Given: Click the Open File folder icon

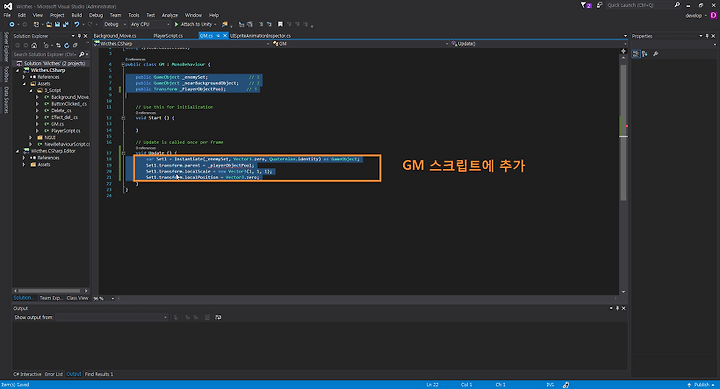Looking at the screenshot, I should tap(49, 24).
